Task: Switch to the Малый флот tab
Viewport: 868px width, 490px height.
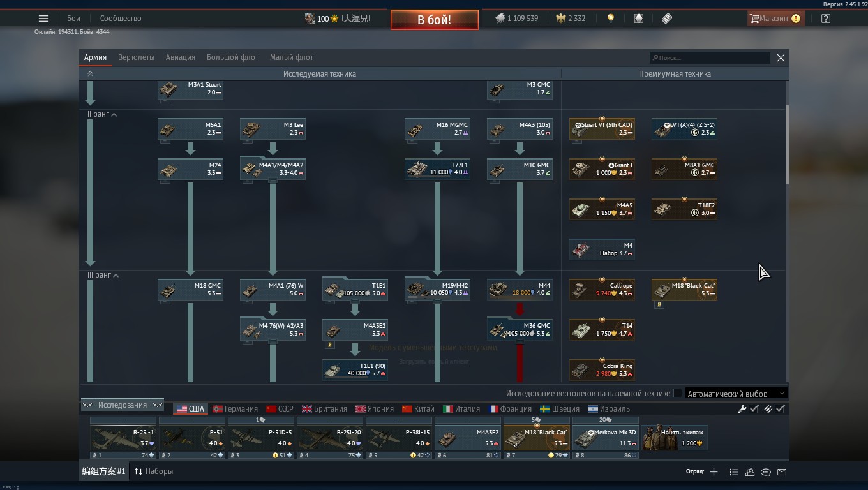Action: pos(292,57)
